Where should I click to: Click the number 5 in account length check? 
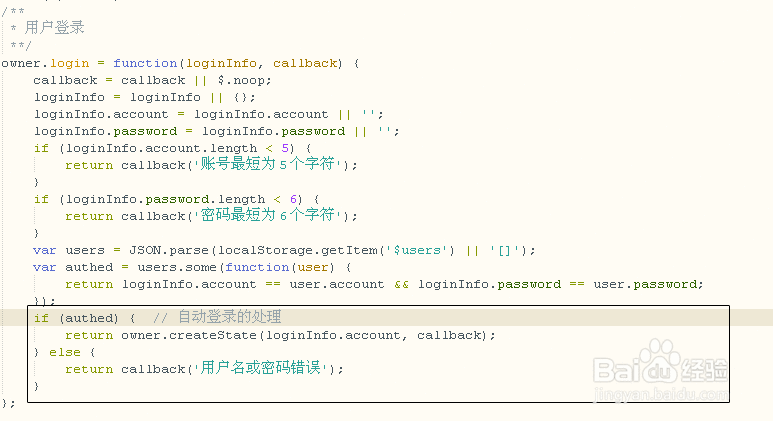click(x=285, y=148)
